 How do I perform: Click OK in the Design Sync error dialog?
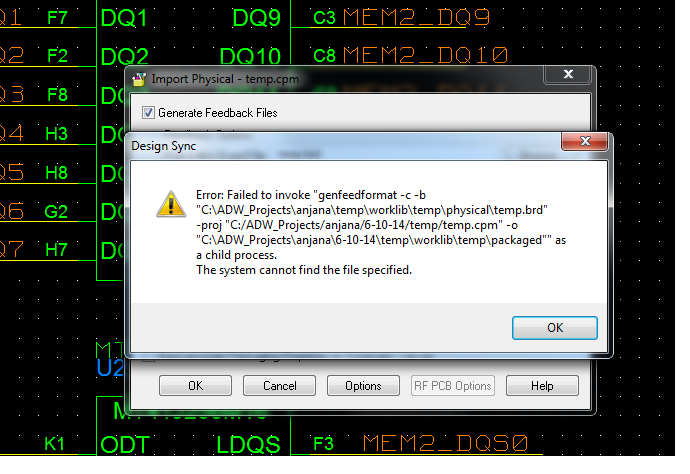click(x=554, y=328)
